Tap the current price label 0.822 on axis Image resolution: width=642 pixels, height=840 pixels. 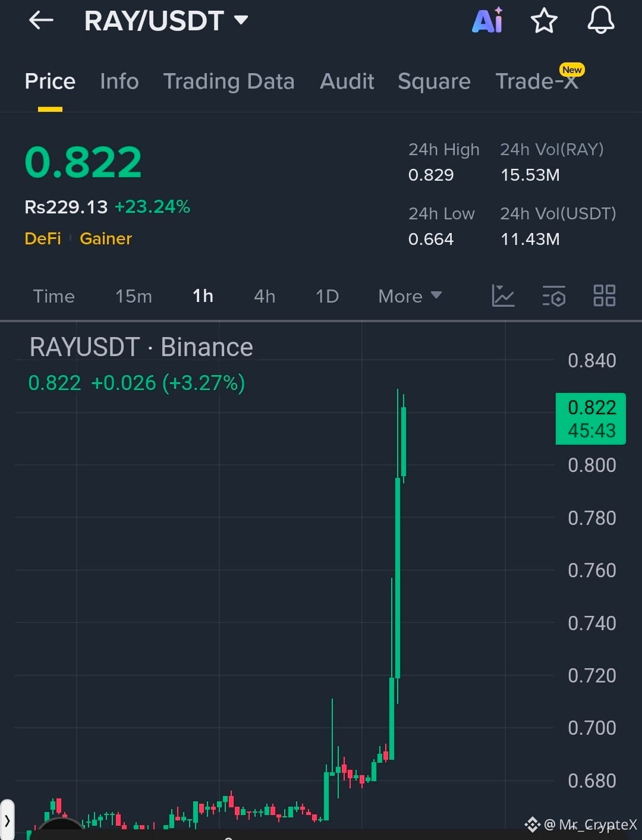tap(591, 419)
